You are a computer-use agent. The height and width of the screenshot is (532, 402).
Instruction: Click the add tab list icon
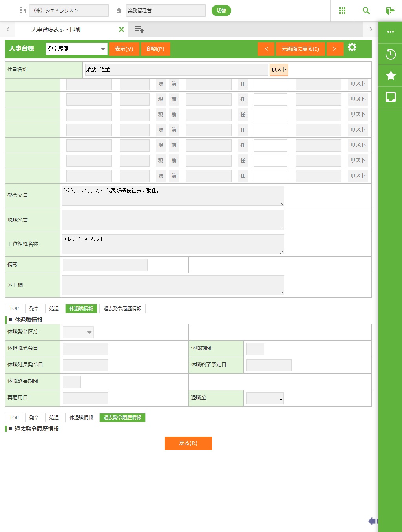coord(139,29)
